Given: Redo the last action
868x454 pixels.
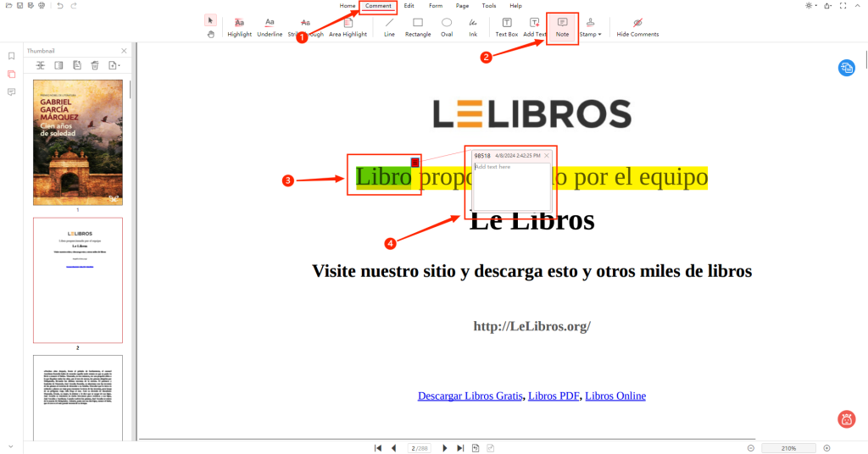Looking at the screenshot, I should (74, 6).
